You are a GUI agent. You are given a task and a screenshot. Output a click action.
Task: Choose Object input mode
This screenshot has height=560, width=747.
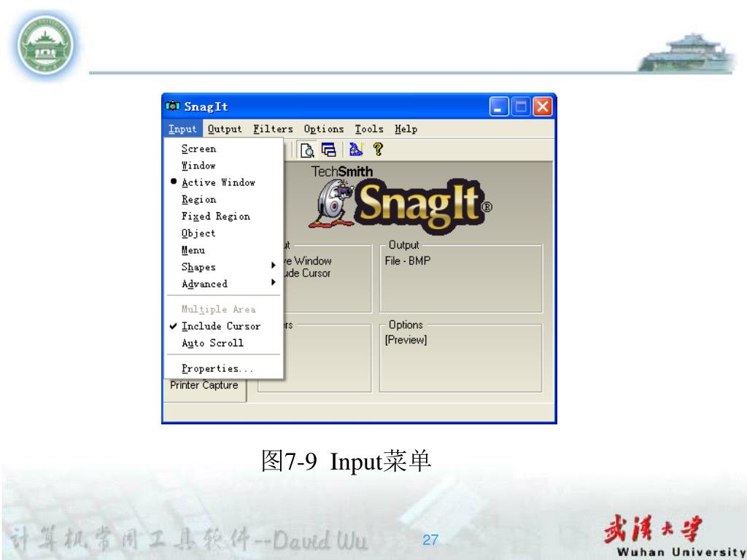224,233
